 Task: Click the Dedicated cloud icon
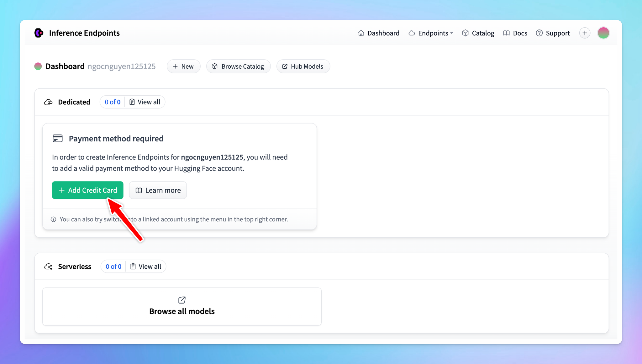click(x=48, y=102)
